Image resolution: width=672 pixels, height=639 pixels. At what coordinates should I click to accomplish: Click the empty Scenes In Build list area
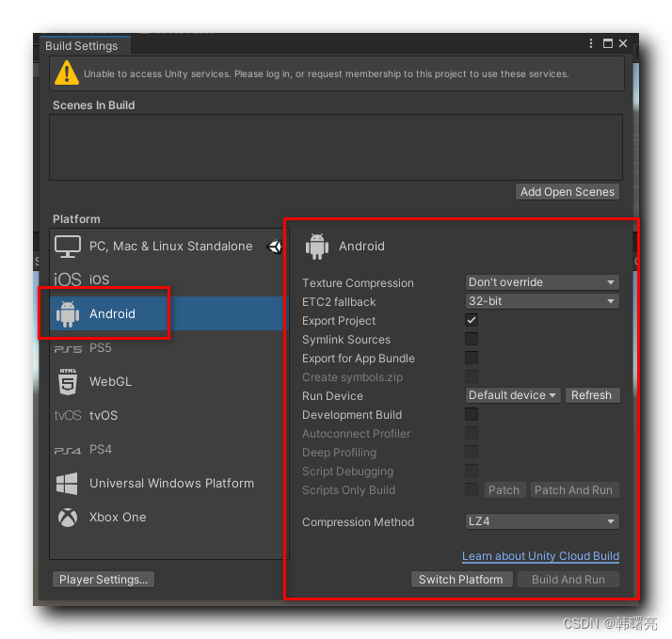coord(336,147)
